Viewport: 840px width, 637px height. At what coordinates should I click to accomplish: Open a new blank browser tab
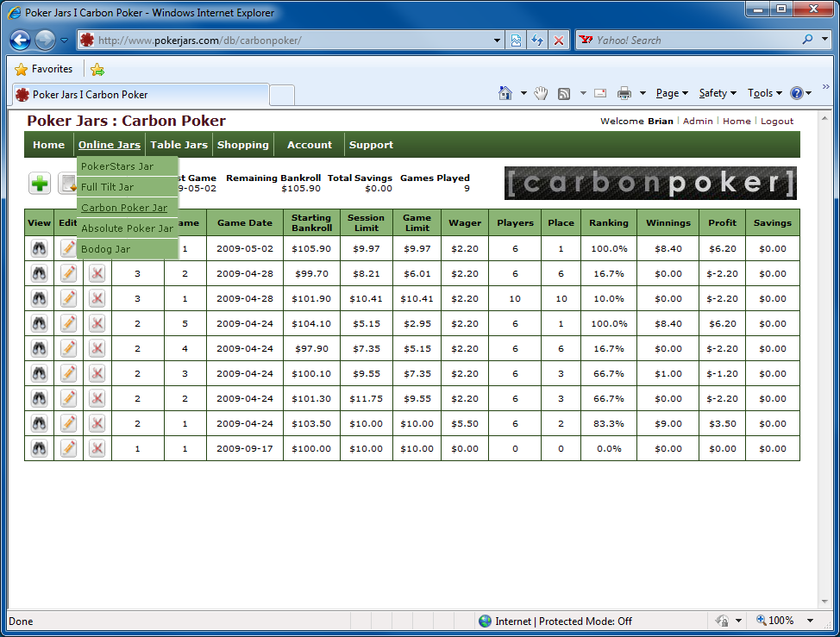282,96
